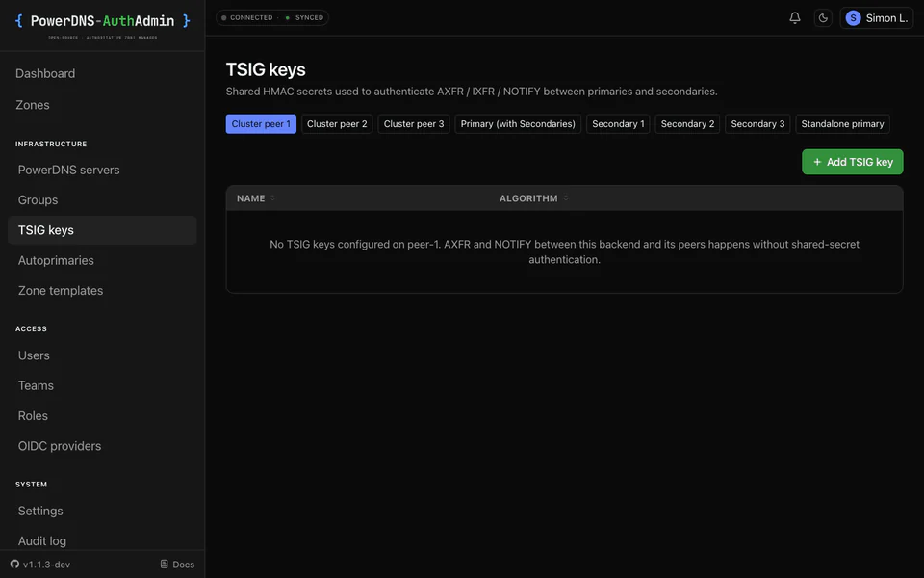This screenshot has width=924, height=578.
Task: Switch to the Cluster peer 3 tab
Action: click(414, 124)
